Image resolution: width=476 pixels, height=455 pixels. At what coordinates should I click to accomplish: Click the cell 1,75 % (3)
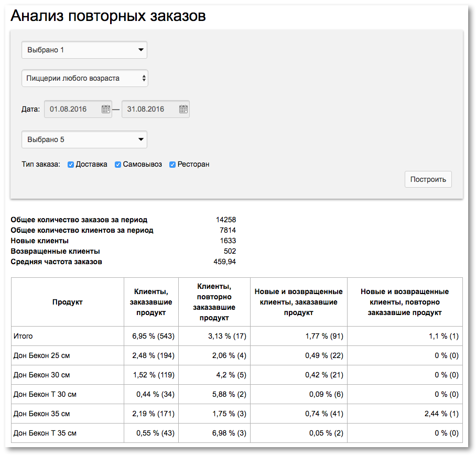pos(214,414)
